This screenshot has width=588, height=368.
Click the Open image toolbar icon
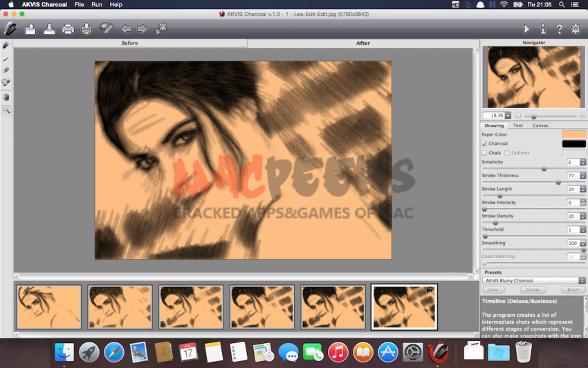pos(30,29)
